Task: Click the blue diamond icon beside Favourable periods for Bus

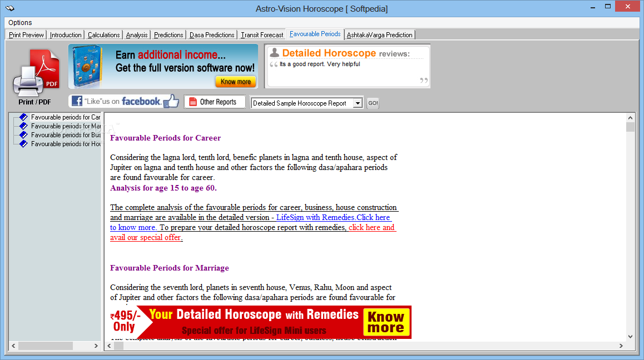Action: pos(23,134)
